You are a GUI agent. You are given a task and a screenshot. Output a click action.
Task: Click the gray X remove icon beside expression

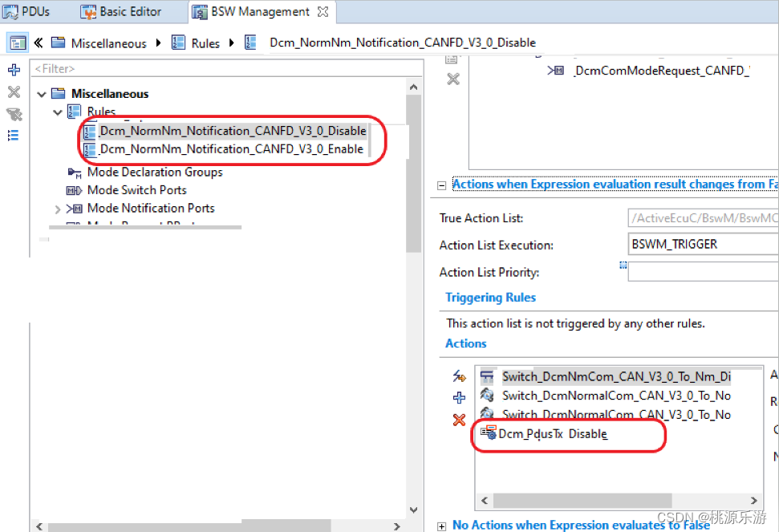click(x=453, y=79)
